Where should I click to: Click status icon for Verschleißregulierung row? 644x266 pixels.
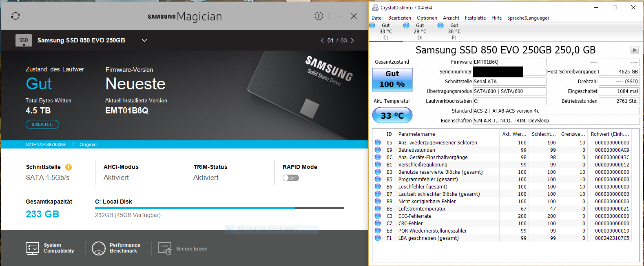(x=378, y=165)
